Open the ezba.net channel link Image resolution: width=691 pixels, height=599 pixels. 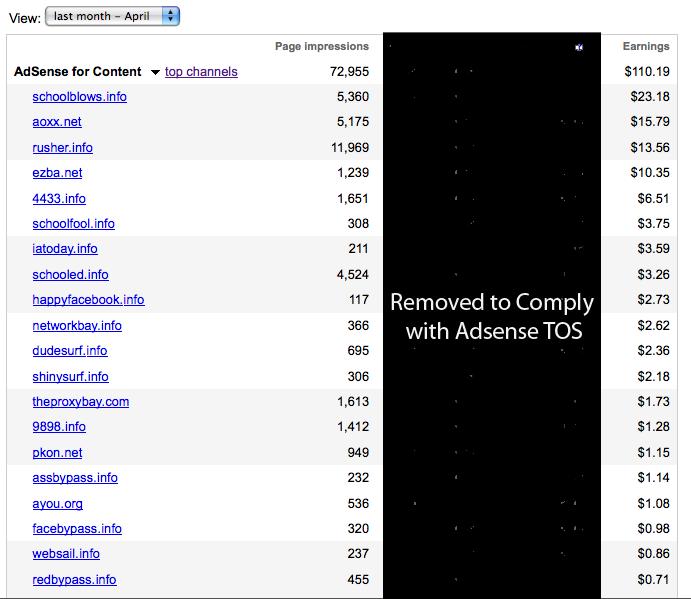coord(57,173)
